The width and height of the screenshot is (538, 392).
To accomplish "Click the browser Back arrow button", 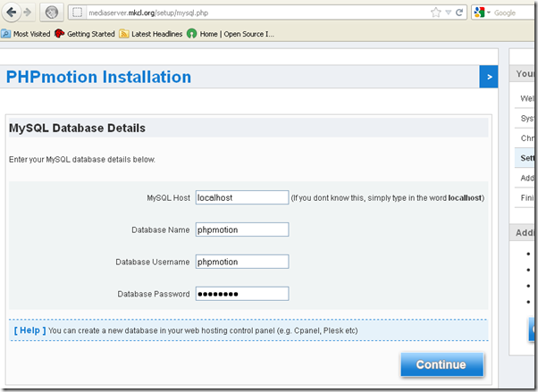I will 12,13.
